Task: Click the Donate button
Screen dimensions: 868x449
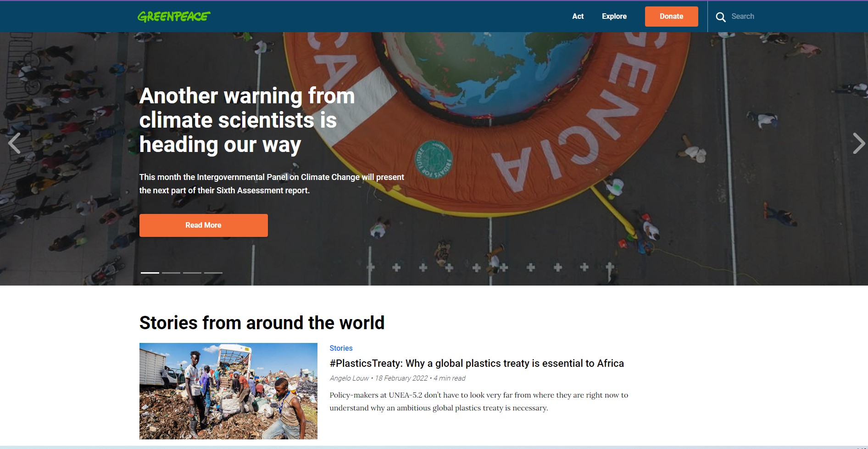Action: pyautogui.click(x=672, y=17)
